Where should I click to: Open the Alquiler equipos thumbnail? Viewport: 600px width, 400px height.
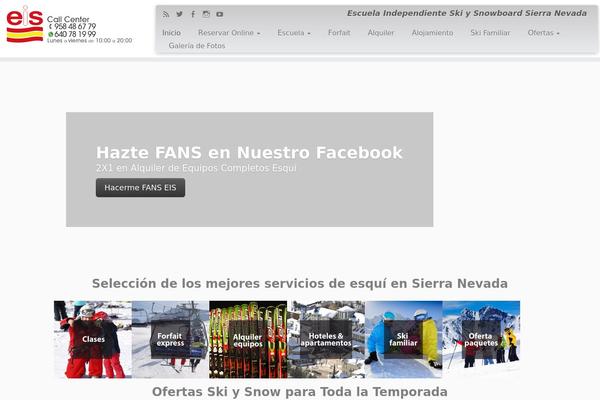coord(248,339)
